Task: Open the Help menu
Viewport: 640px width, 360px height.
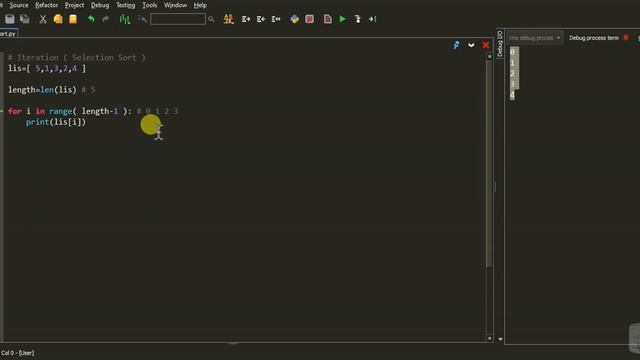Action: pyautogui.click(x=200, y=5)
